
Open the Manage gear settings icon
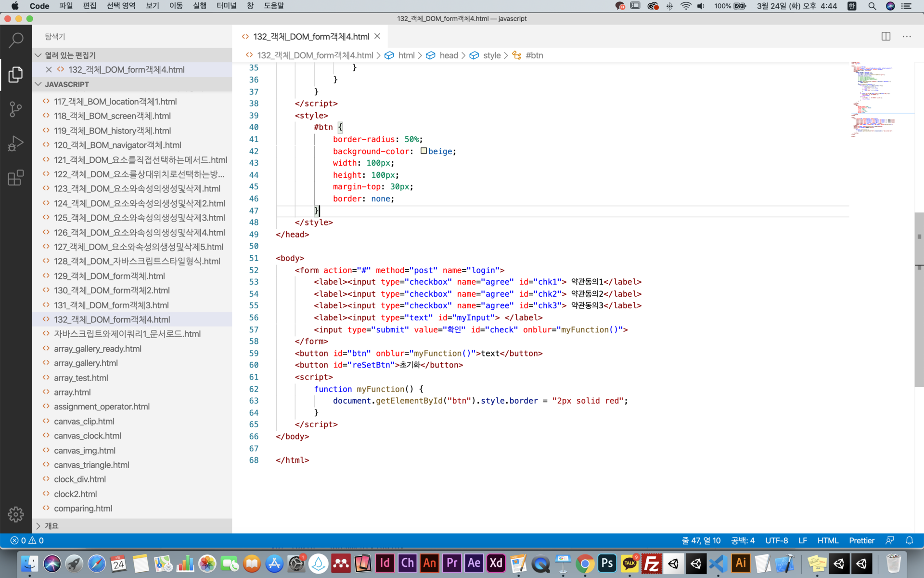click(16, 514)
